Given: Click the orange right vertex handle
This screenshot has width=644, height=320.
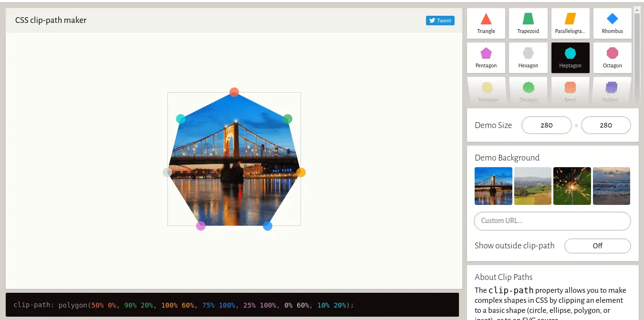Looking at the screenshot, I should click(x=301, y=172).
